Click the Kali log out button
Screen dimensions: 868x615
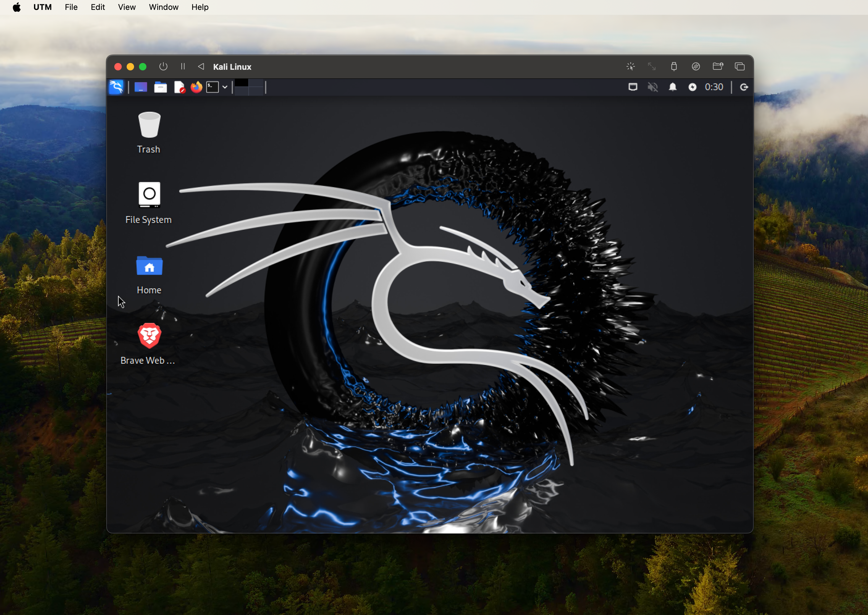(x=744, y=87)
